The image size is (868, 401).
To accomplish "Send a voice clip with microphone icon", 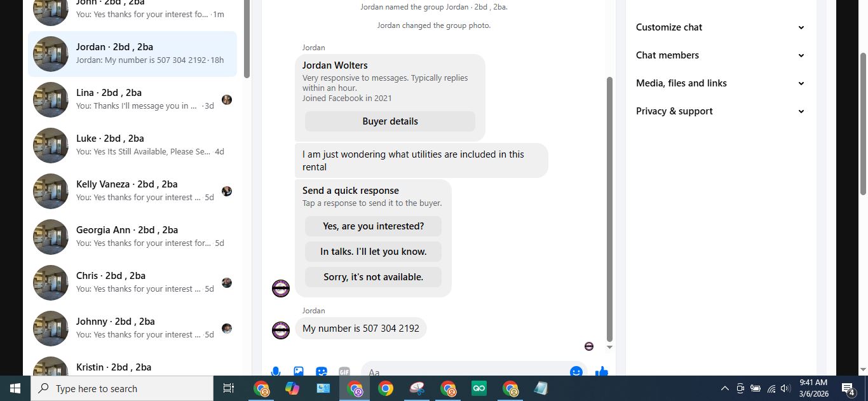I will point(276,371).
